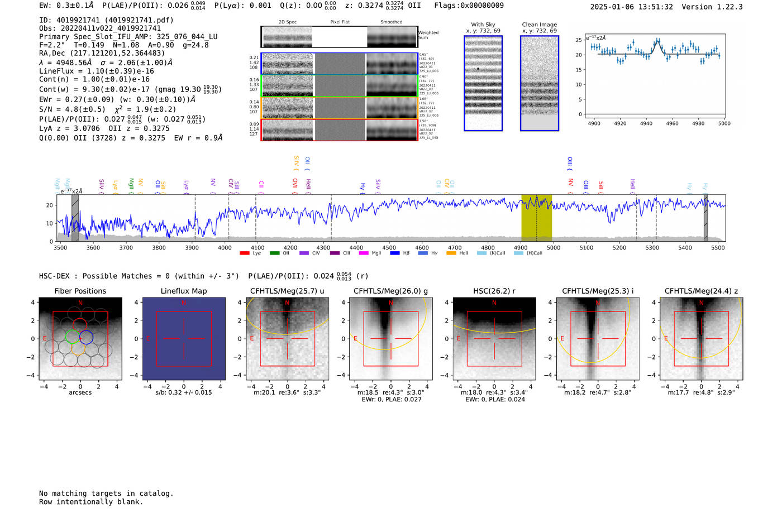Click the Cont(n) = 1.00(±0.01)e-16 text
This screenshot has height=532, width=782.
point(94,79)
